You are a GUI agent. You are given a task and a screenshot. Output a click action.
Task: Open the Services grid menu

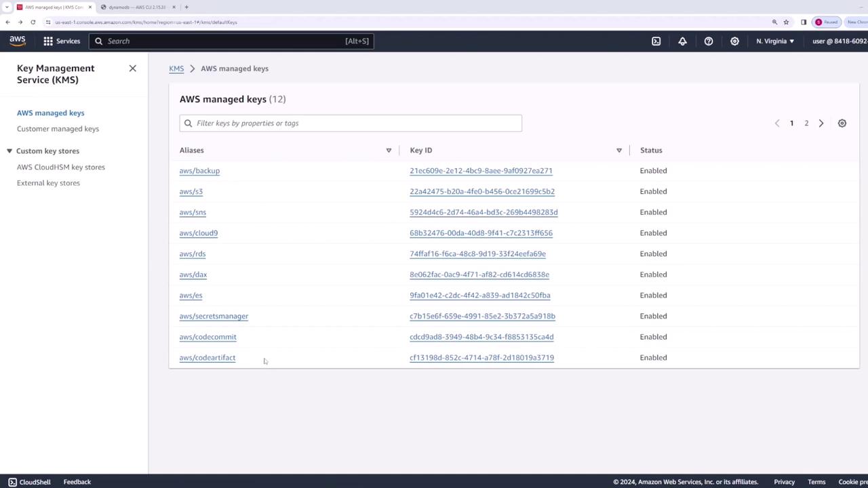pyautogui.click(x=62, y=41)
